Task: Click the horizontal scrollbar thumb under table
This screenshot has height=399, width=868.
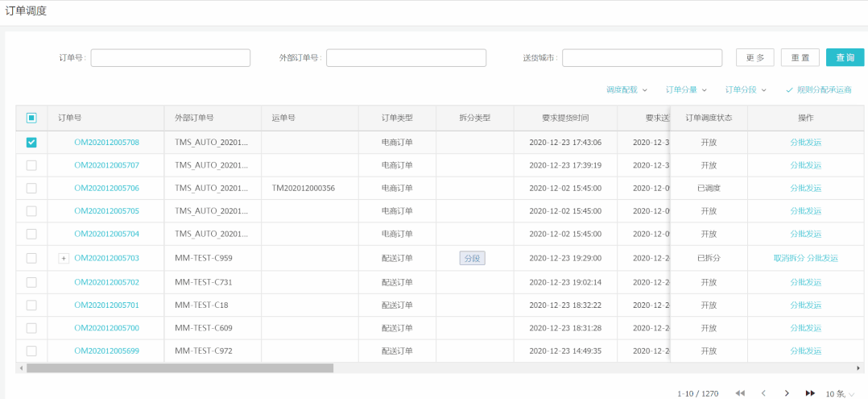Action: tap(180, 368)
